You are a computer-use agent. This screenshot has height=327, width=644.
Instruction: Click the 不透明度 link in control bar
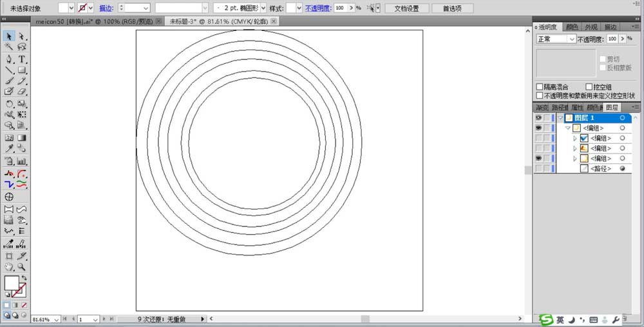(x=318, y=8)
